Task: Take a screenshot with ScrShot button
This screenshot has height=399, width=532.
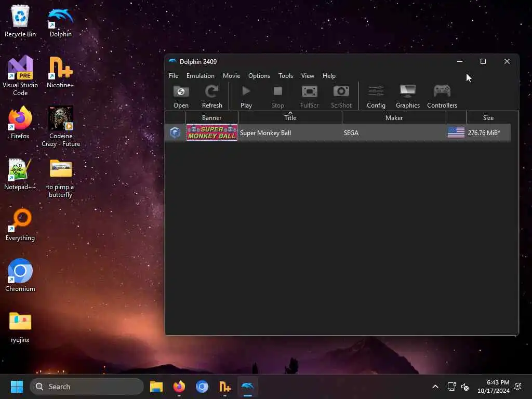Action: (341, 97)
